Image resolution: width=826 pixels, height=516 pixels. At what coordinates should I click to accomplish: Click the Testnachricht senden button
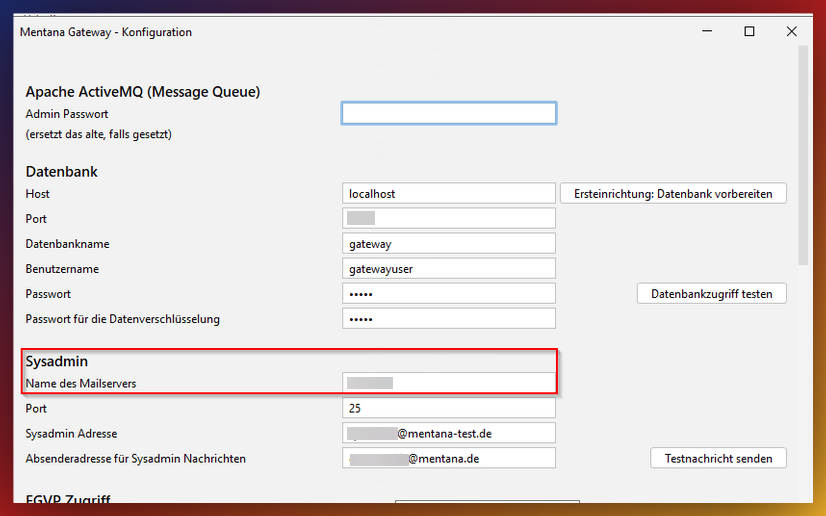tap(719, 458)
